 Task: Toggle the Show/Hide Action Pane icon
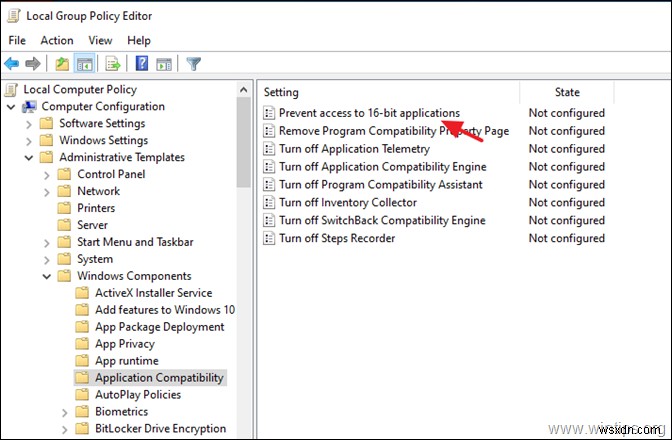point(163,64)
